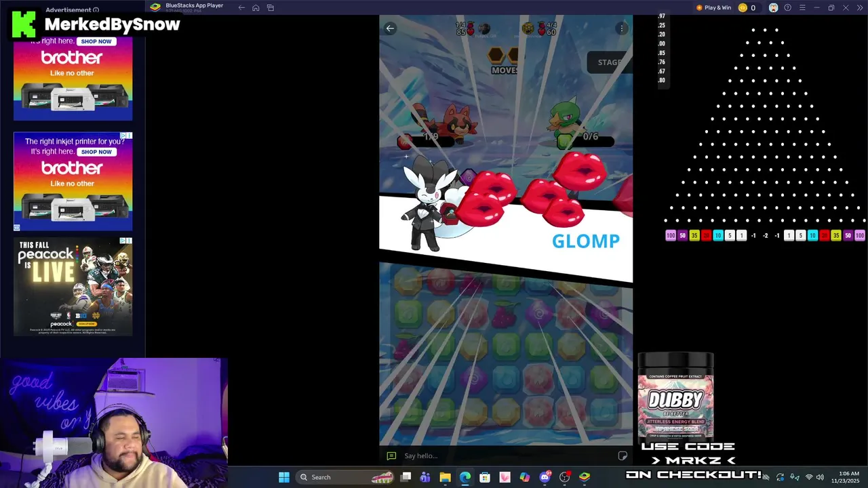Screen dimensions: 868x488
Task: Open the BlueStacks account avatar
Action: (773, 7)
